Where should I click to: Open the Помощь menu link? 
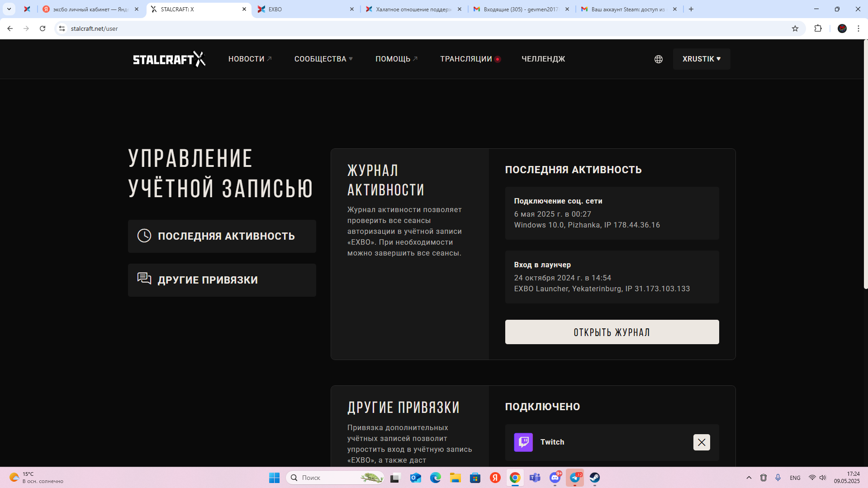point(396,59)
